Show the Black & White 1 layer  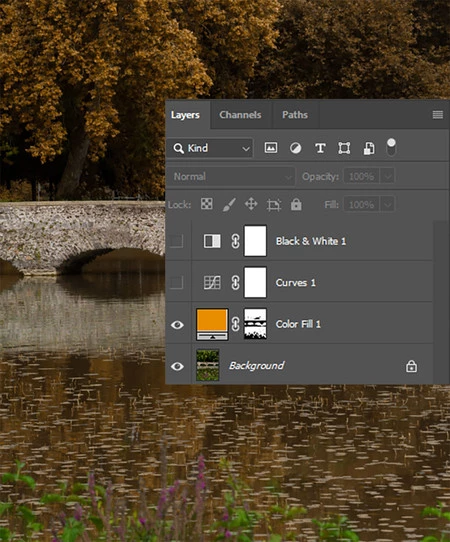point(176,241)
